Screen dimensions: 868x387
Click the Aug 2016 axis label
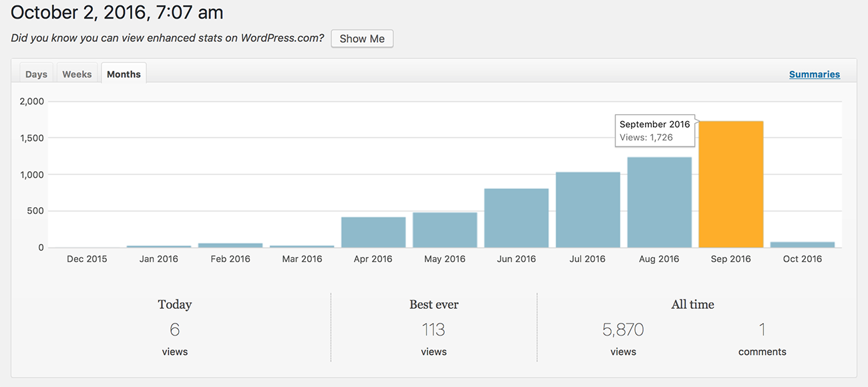click(659, 259)
